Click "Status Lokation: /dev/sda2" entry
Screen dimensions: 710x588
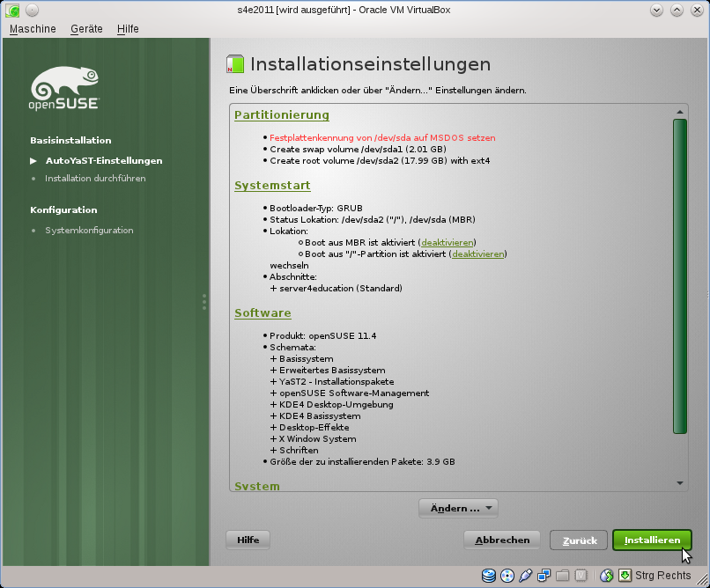coord(373,219)
